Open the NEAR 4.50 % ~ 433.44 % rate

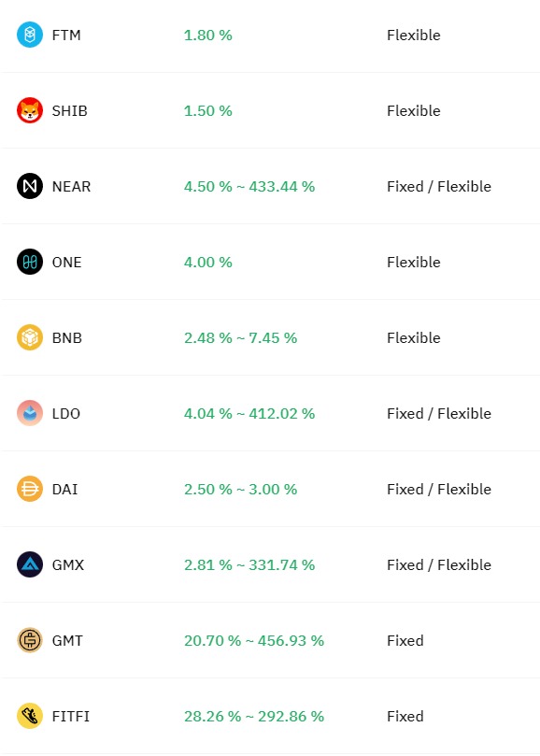point(249,187)
